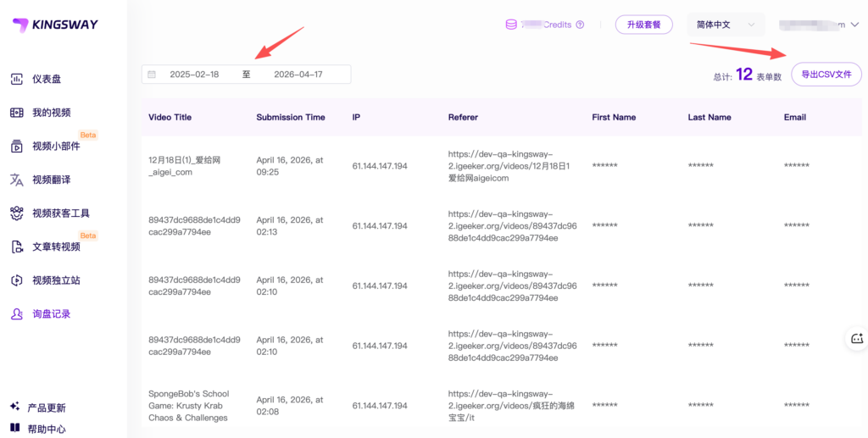Click the 升级套餐 upgrade button
868x438 pixels.
pos(643,25)
